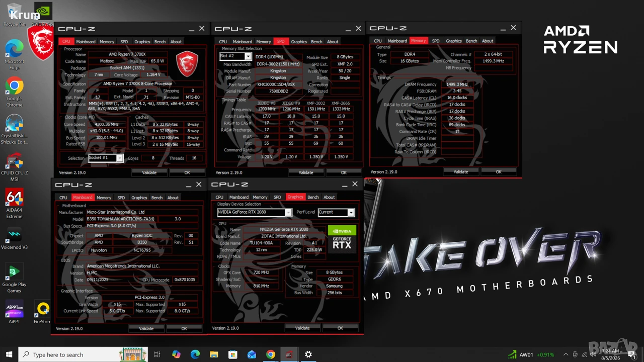The image size is (644, 362).
Task: Open the Perf Level Current dropdown
Action: click(x=336, y=212)
